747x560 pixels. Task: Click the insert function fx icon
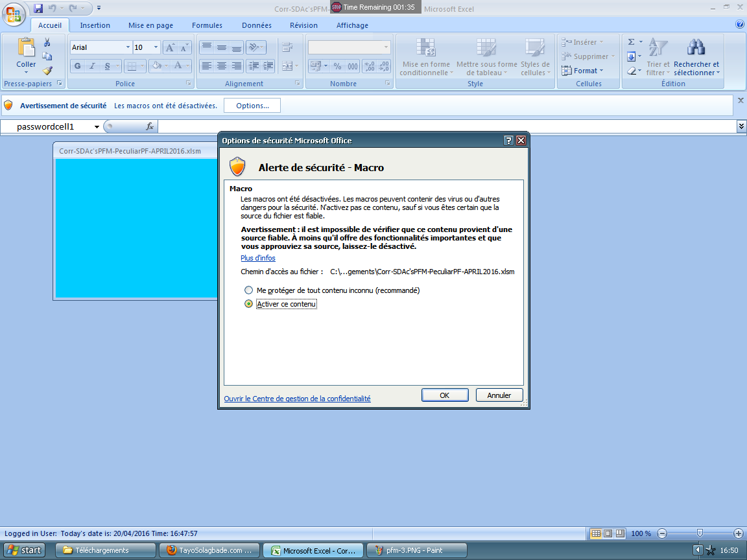[150, 126]
